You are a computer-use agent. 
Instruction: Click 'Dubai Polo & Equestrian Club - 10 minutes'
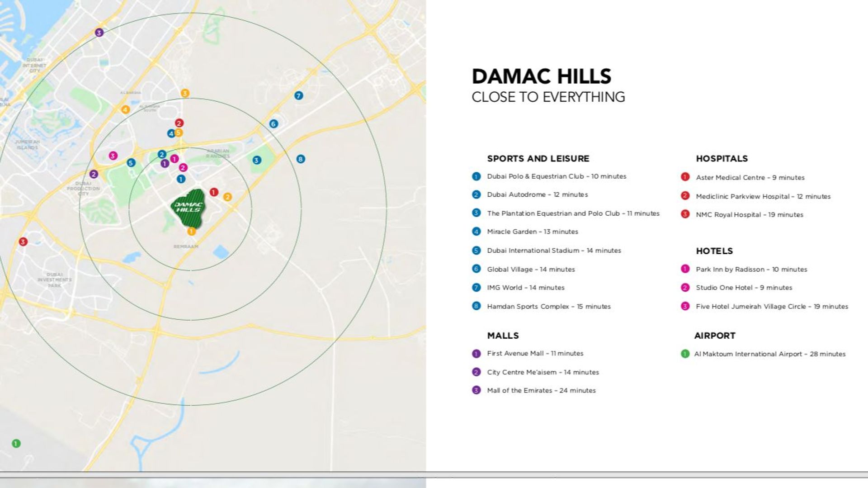point(557,176)
